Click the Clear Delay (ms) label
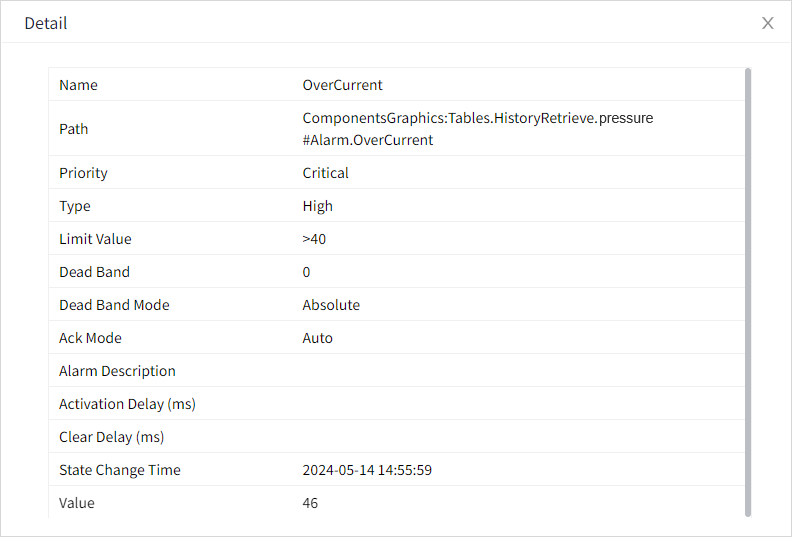This screenshot has height=537, width=792. click(x=111, y=437)
